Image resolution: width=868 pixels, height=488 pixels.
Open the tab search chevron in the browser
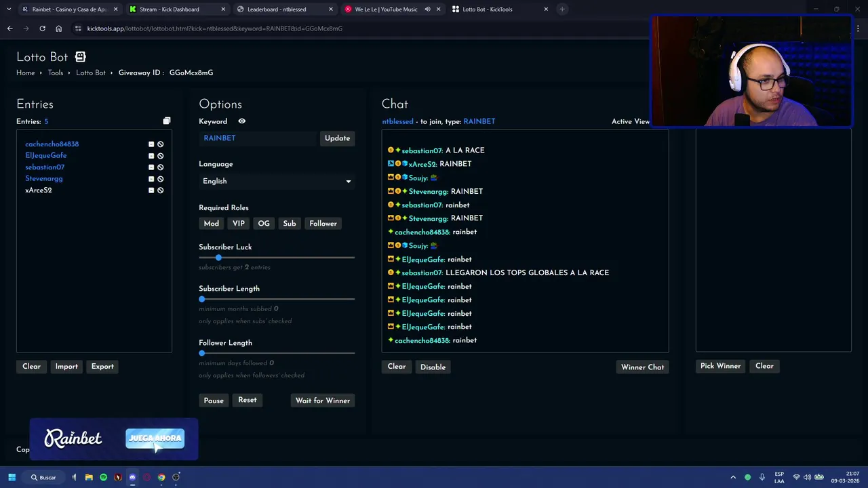(x=9, y=9)
